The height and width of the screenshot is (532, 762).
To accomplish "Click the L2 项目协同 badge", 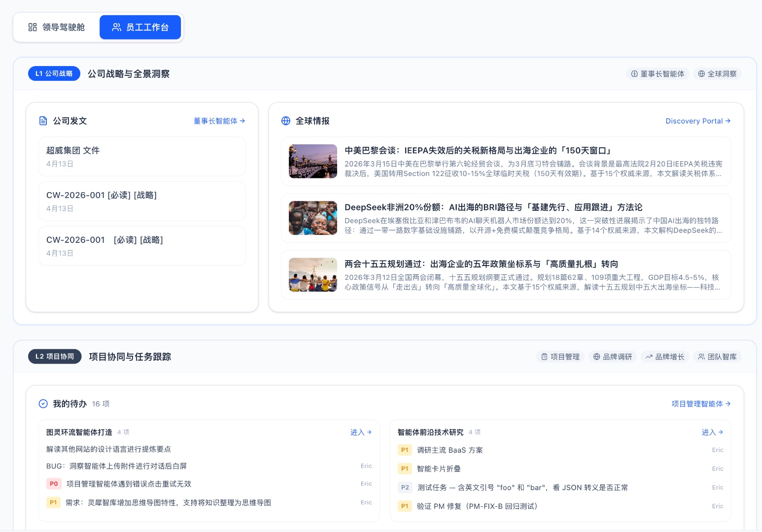I will tap(55, 356).
